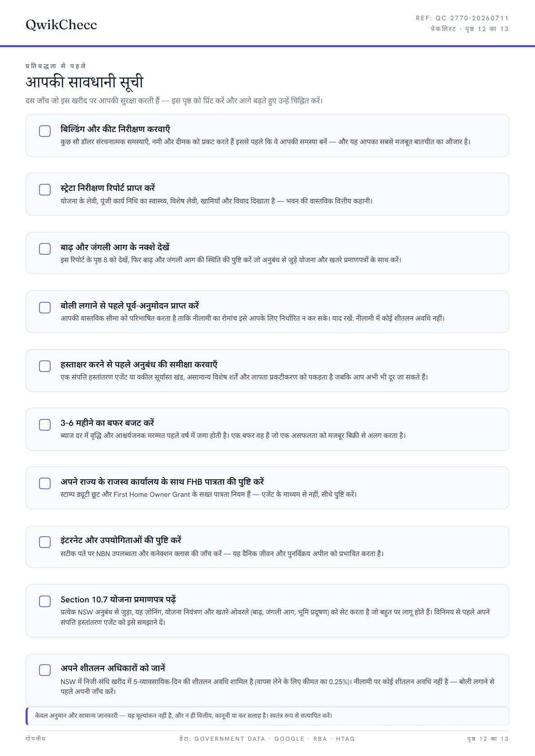The width and height of the screenshot is (535, 756).
Task: Check the पूर्व-अनुमोदन प्राप्त करें checkbox
Action: tap(45, 308)
